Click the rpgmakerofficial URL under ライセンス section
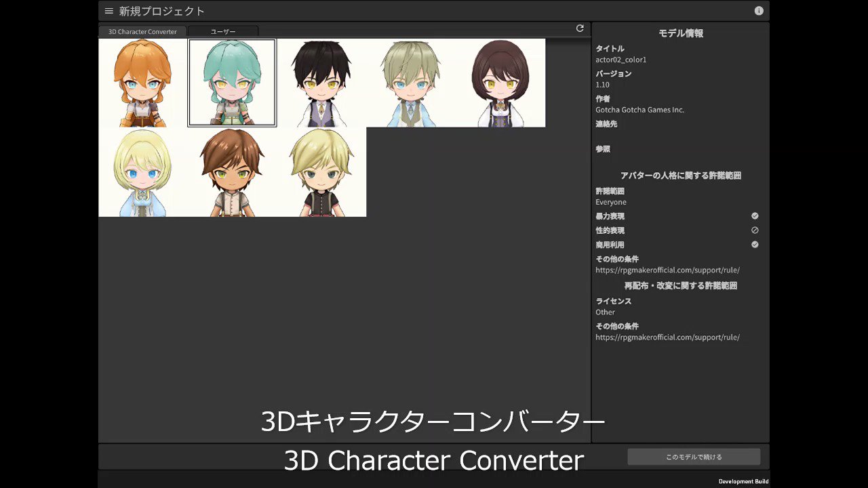Image resolution: width=868 pixels, height=488 pixels. [667, 337]
